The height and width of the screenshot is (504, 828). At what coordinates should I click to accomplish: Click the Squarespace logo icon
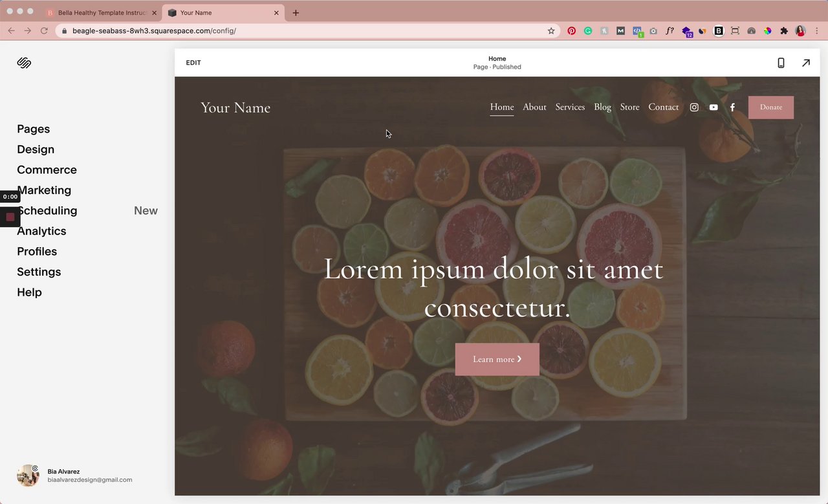[24, 63]
